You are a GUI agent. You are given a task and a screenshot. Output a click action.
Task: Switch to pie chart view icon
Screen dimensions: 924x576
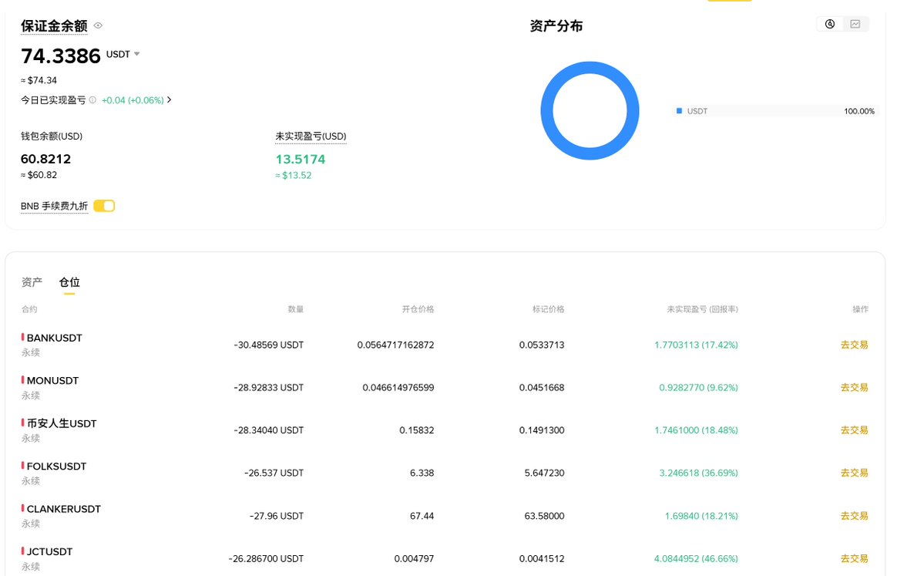click(x=830, y=24)
